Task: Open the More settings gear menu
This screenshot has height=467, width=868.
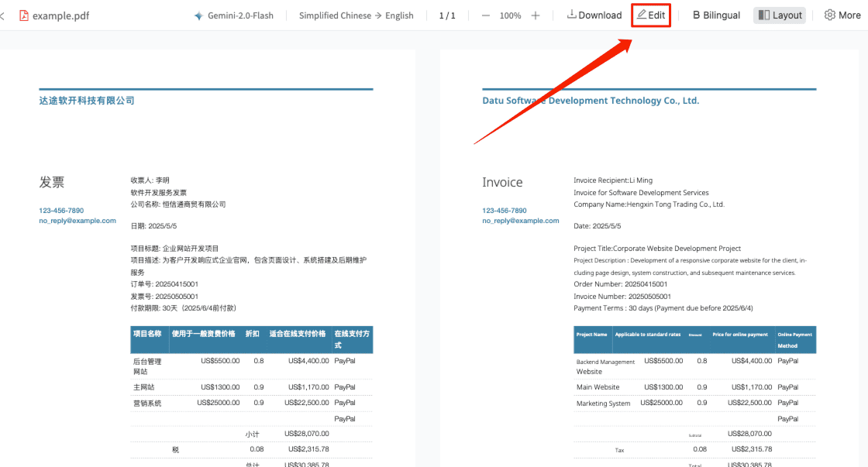Action: pos(842,15)
